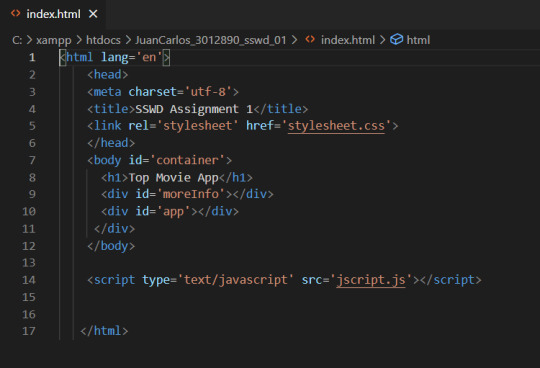Click the text 'SSWD Assignment 1'
This screenshot has width=540, height=368.
pos(194,109)
